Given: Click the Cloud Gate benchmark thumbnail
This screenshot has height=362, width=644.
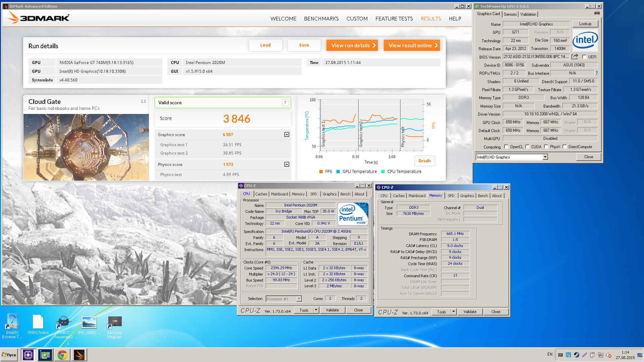Looking at the screenshot, I should [86, 147].
